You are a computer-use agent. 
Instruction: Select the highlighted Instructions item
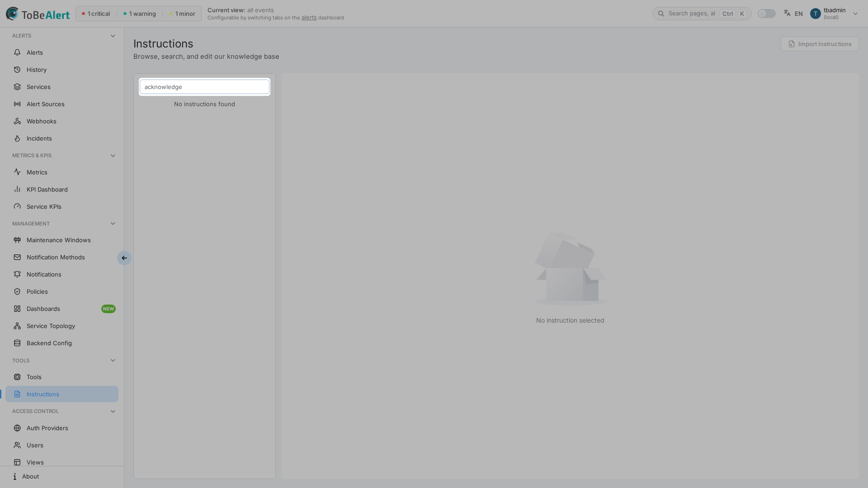tap(62, 394)
